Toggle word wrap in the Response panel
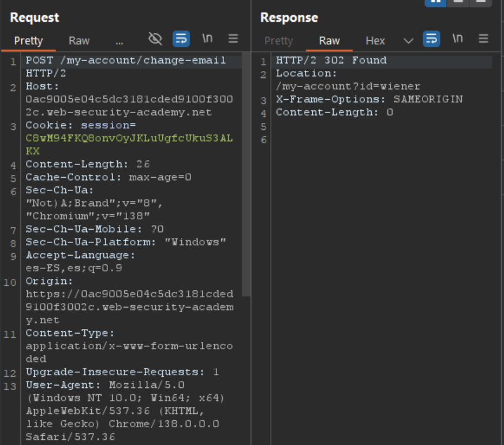Image resolution: width=504 pixels, height=445 pixels. (431, 39)
